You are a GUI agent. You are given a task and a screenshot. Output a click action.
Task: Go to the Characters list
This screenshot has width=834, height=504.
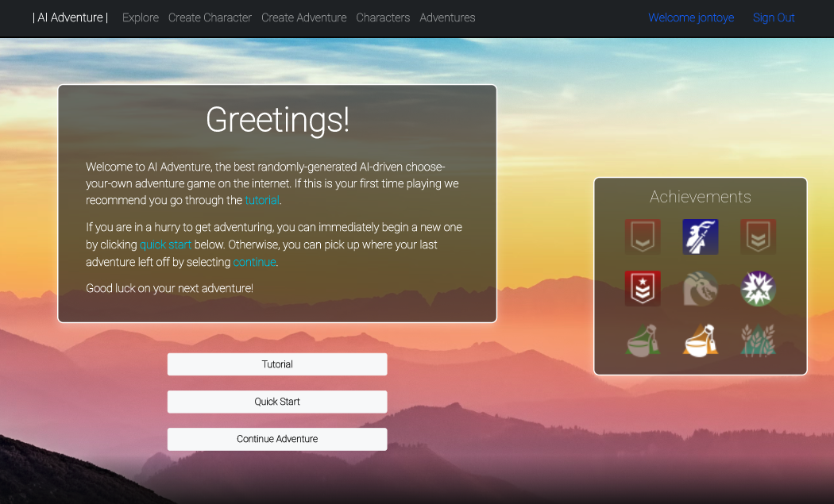coord(383,17)
